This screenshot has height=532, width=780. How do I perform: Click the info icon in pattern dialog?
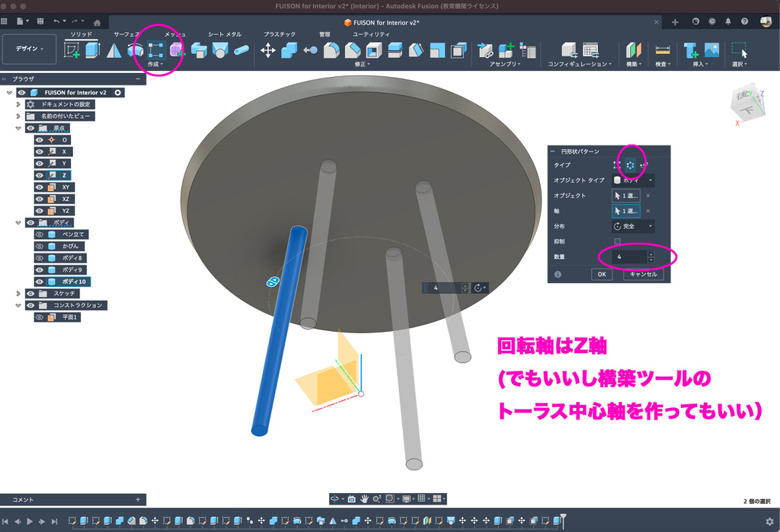pyautogui.click(x=558, y=274)
